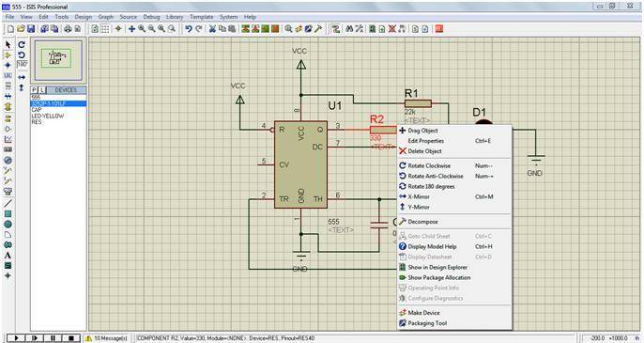Select the Terminals mode tool

(x=8, y=118)
